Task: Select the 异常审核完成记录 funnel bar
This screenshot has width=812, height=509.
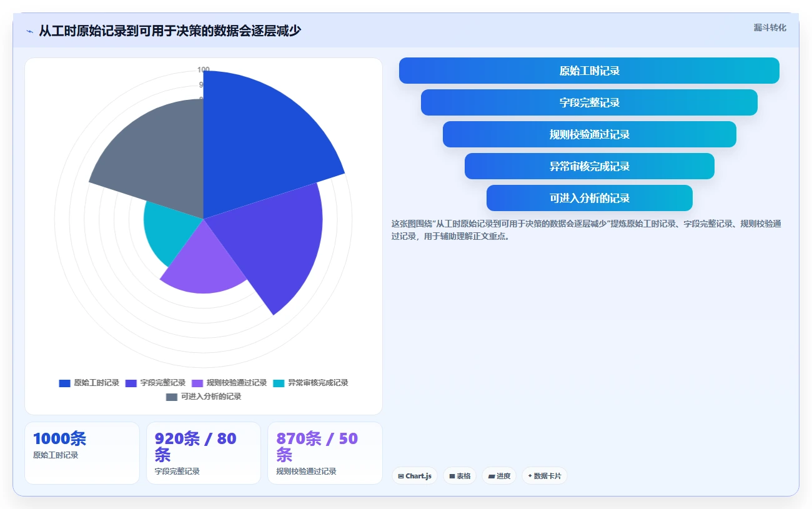Action: point(589,166)
